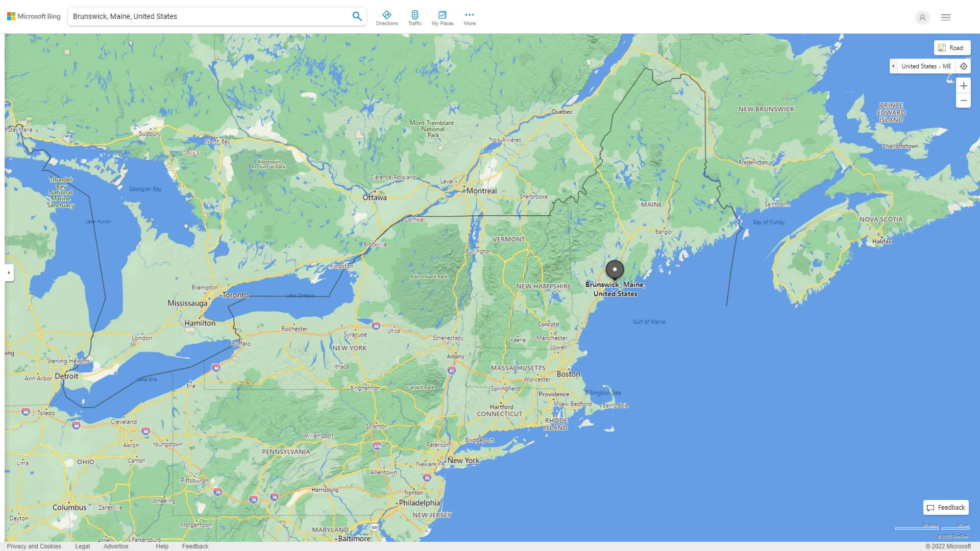Zoom in with the plus button
The width and height of the screenshot is (980, 551).
963,86
